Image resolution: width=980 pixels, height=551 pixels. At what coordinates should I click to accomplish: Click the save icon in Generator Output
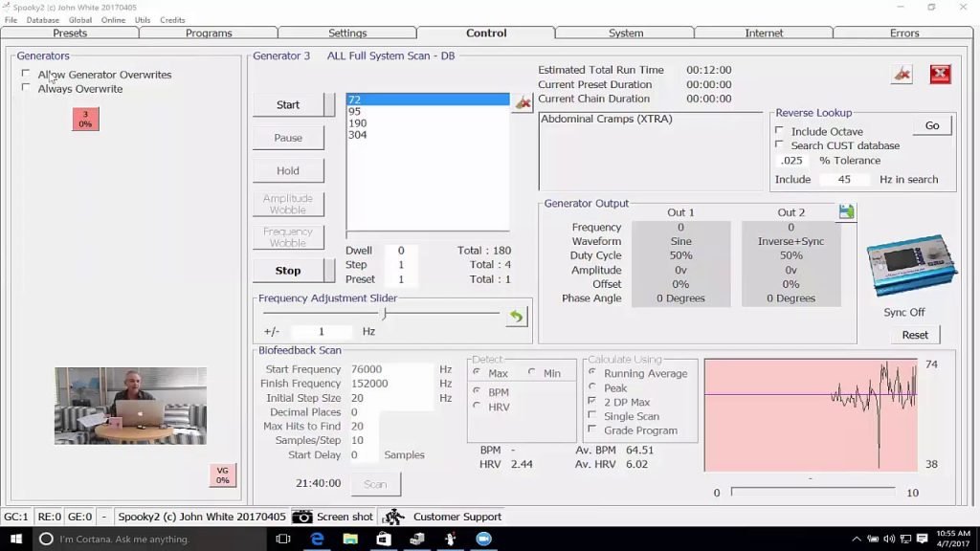pyautogui.click(x=846, y=211)
